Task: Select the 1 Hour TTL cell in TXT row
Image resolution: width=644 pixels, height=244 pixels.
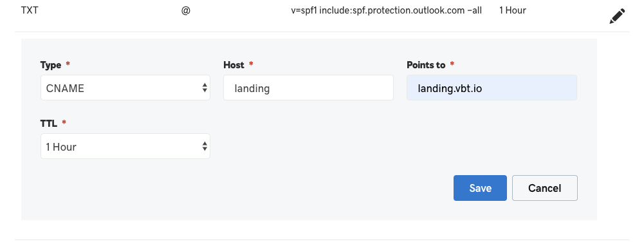Action: (x=513, y=10)
